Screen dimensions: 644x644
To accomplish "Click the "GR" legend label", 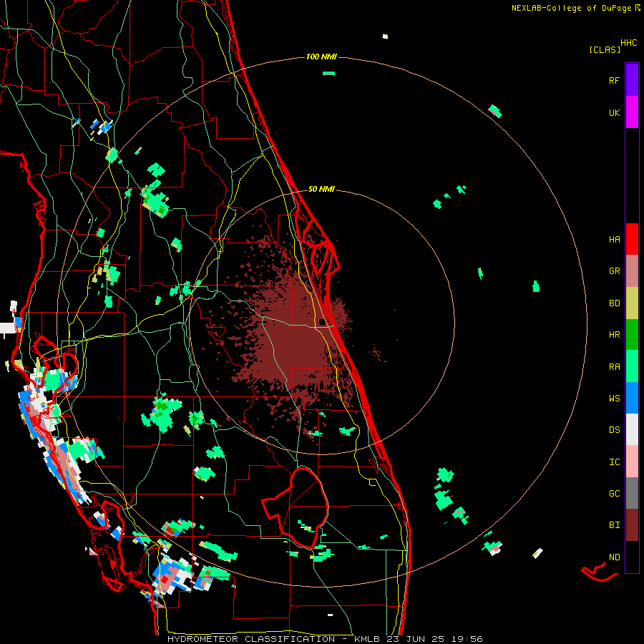I will coord(614,270).
